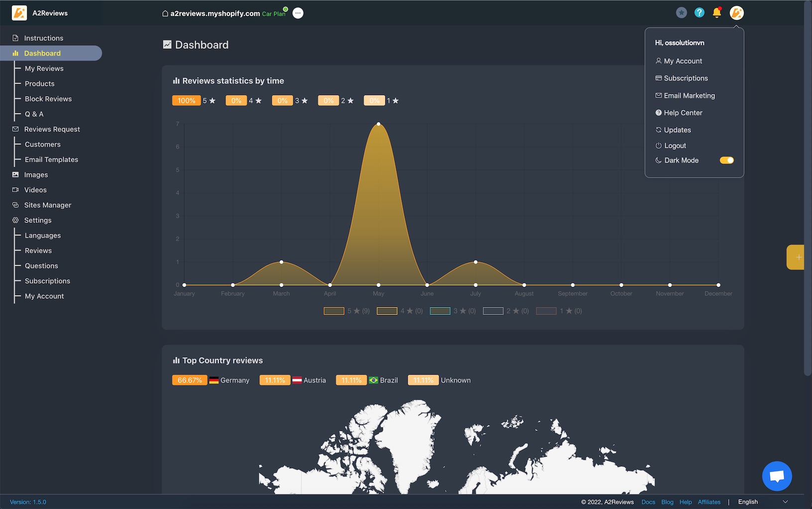
Task: Turn off the Dark Mode switch
Action: click(726, 160)
